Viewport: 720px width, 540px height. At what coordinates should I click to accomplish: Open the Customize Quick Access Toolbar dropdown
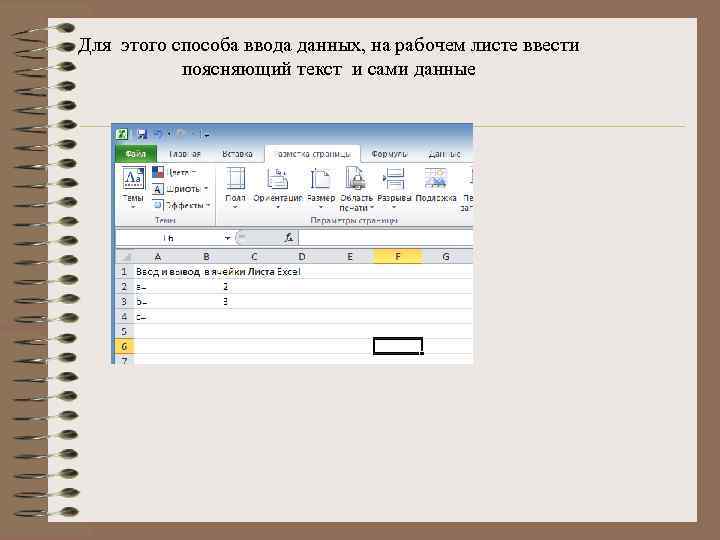pos(208,134)
